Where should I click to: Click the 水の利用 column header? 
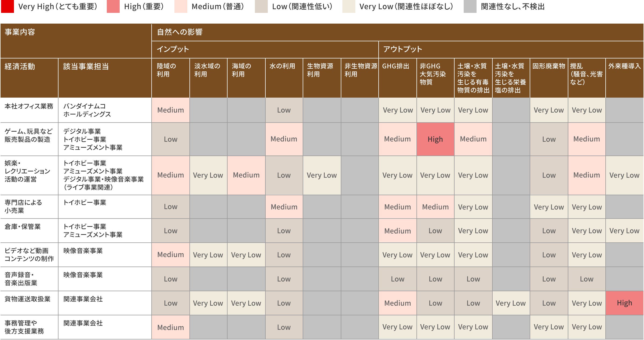pos(284,78)
